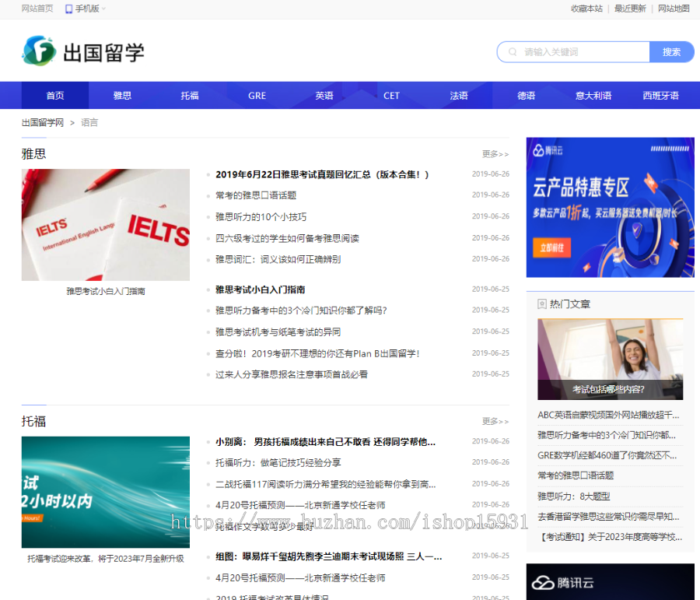Open 雅思词汇：词义该如何正确辨别 article

click(278, 259)
